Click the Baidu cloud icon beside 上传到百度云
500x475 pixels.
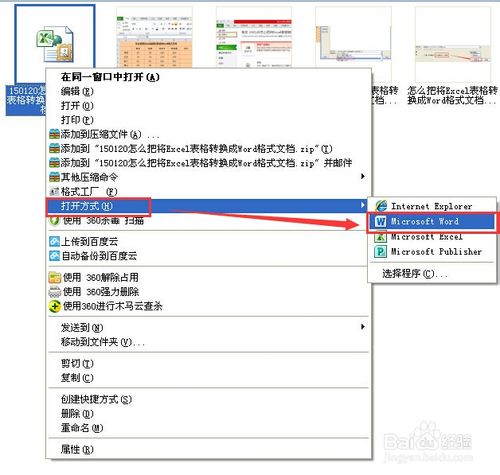(x=54, y=241)
